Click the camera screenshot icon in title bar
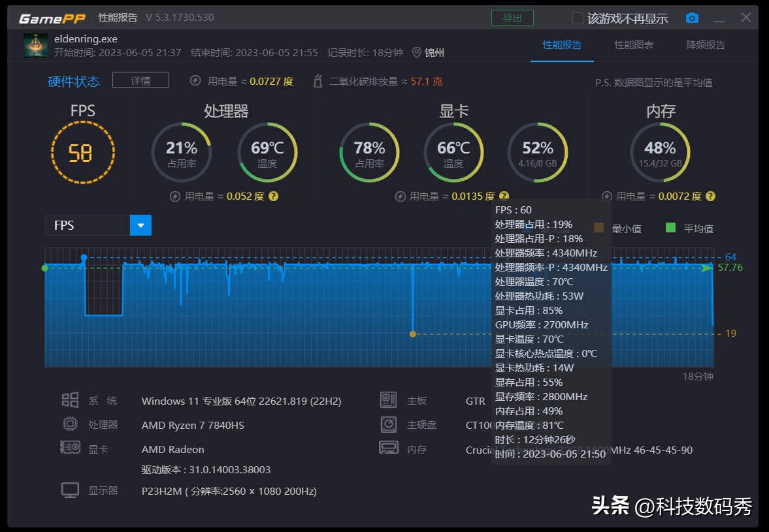This screenshot has width=769, height=532. (x=693, y=18)
